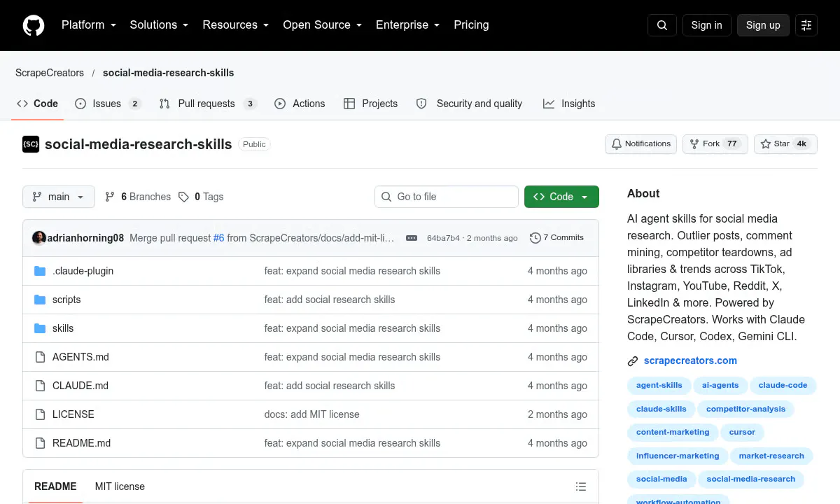
Task: Click the influencer-marketing topic tag
Action: pyautogui.click(x=678, y=456)
